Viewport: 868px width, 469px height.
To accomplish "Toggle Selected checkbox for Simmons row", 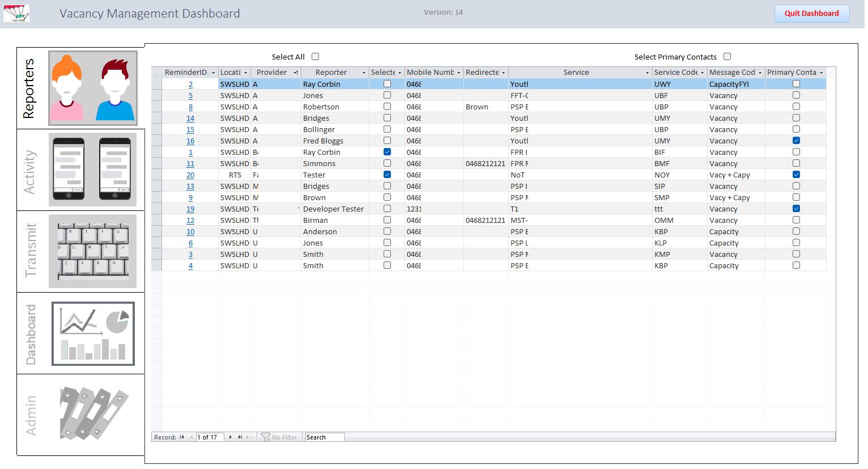I will click(388, 163).
